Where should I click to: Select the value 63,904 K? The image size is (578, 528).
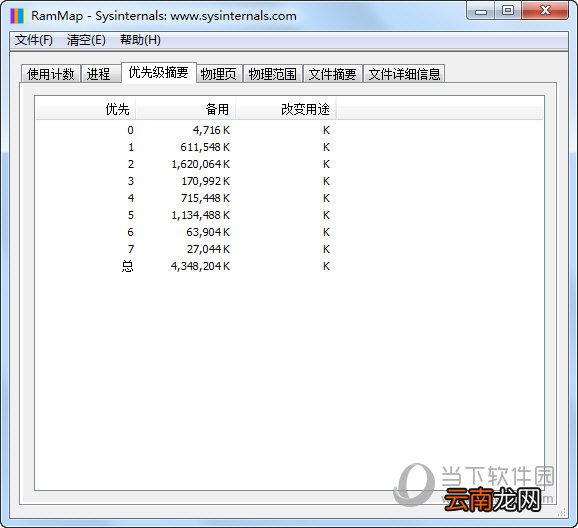(x=208, y=232)
